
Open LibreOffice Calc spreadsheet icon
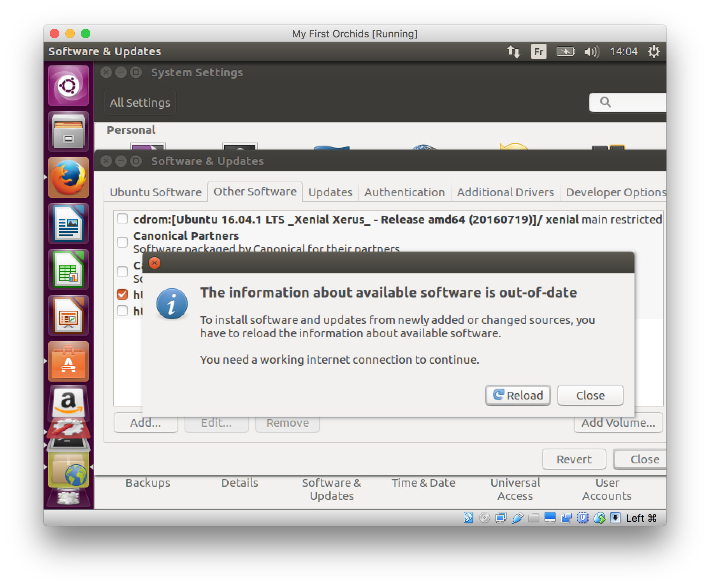coord(69,269)
